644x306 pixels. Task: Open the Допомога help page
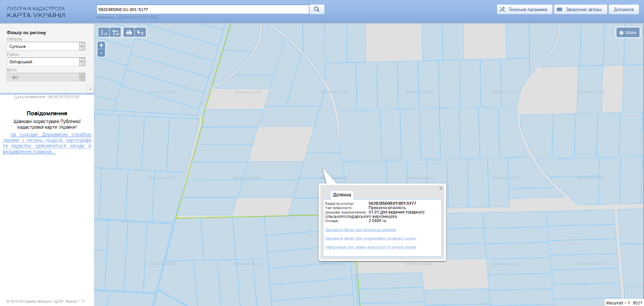624,9
